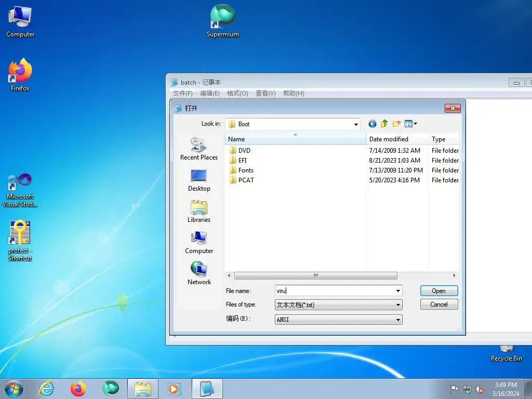This screenshot has width=532, height=399.
Task: Click the scroll left arrow of file list
Action: click(229, 275)
